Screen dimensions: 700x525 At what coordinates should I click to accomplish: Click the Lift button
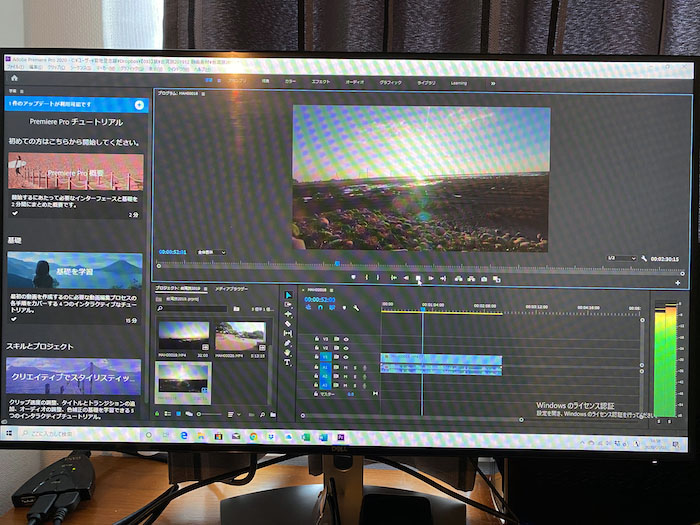tap(458, 279)
